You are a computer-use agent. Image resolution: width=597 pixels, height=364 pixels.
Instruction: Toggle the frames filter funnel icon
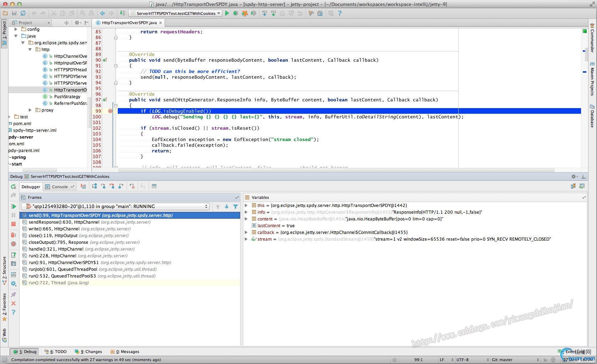(x=236, y=207)
